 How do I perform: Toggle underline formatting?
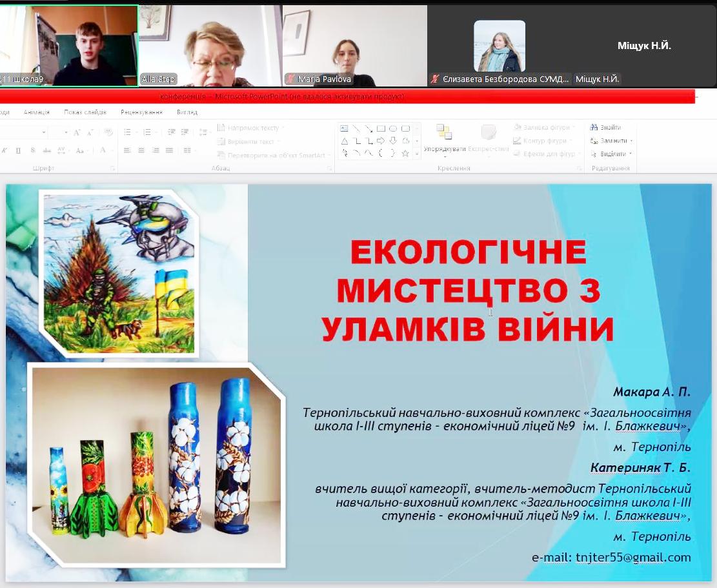[x=17, y=150]
